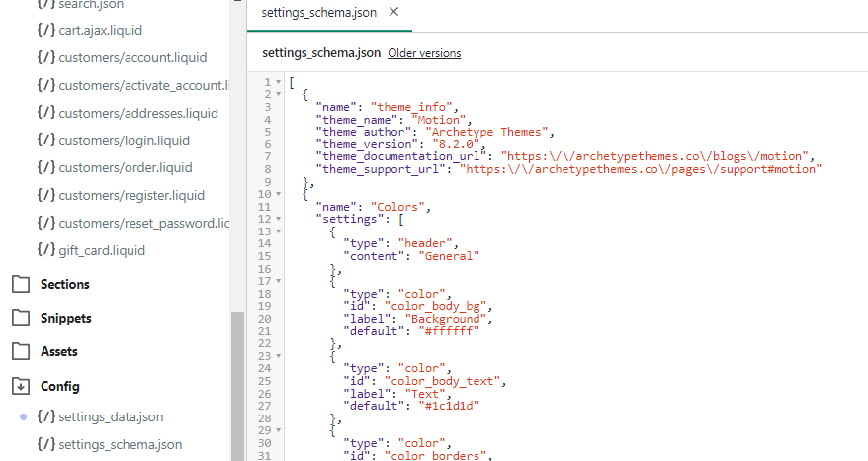
Task: Click the Assets folder icon
Action: pos(21,352)
